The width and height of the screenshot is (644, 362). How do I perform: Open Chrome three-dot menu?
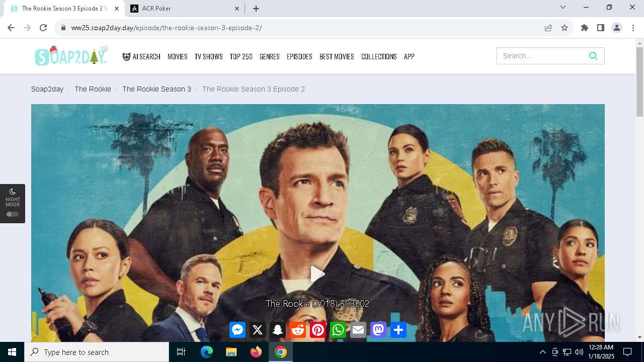(633, 28)
